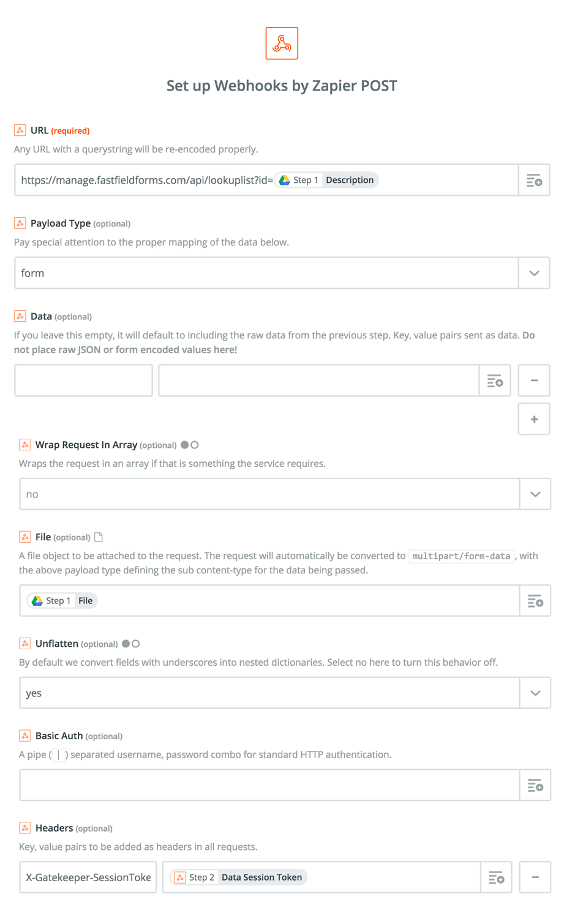Click the Webhooks logo icon at top

coord(282,43)
